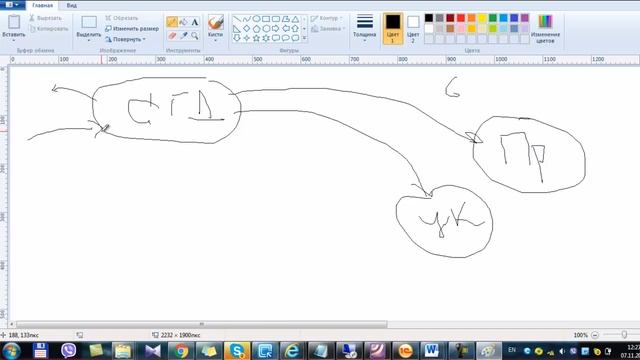Screen dimensions: 640x360
Task: Open Skype from the taskbar
Action: (237, 351)
